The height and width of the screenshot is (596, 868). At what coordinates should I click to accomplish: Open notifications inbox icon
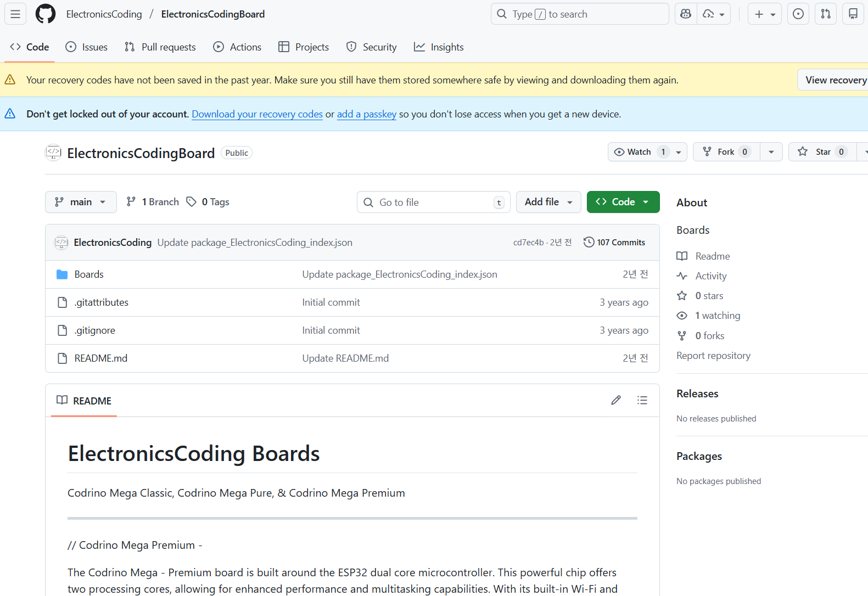click(x=853, y=14)
